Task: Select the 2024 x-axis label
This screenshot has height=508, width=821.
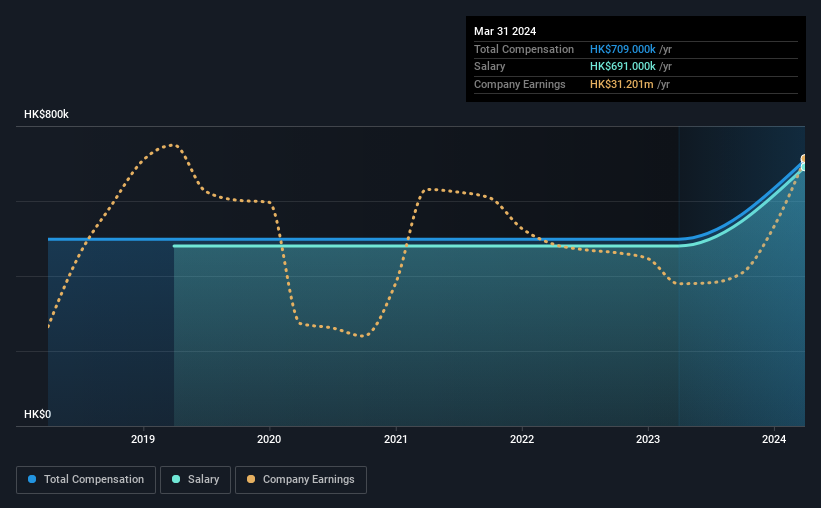Action: click(x=774, y=439)
